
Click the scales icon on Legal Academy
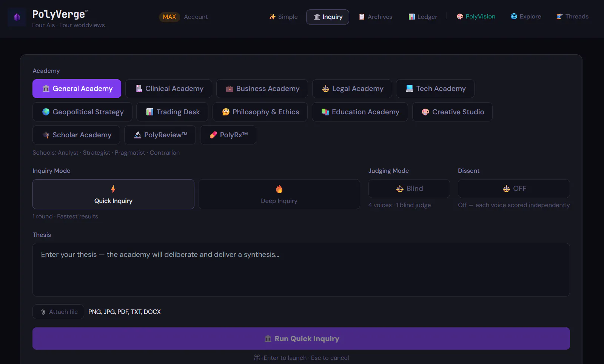[325, 89]
